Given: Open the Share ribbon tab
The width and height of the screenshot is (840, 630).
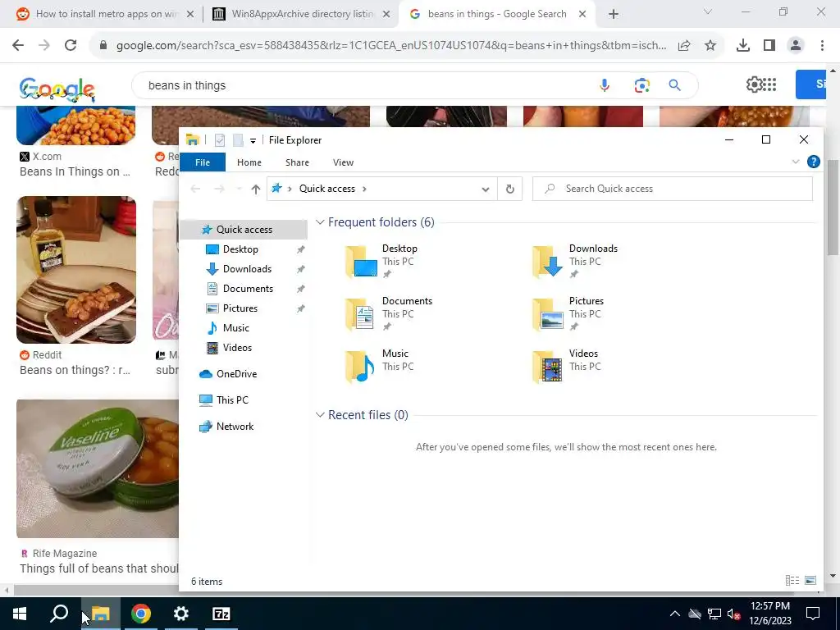Looking at the screenshot, I should [297, 162].
